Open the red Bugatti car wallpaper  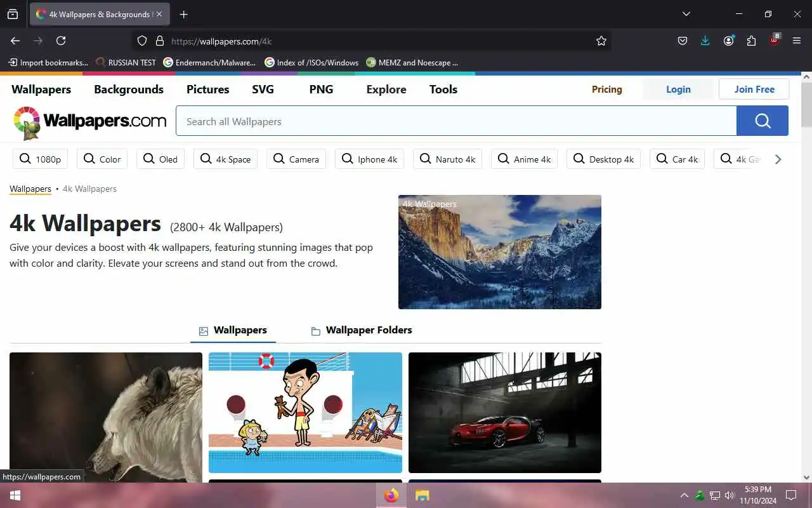(505, 413)
